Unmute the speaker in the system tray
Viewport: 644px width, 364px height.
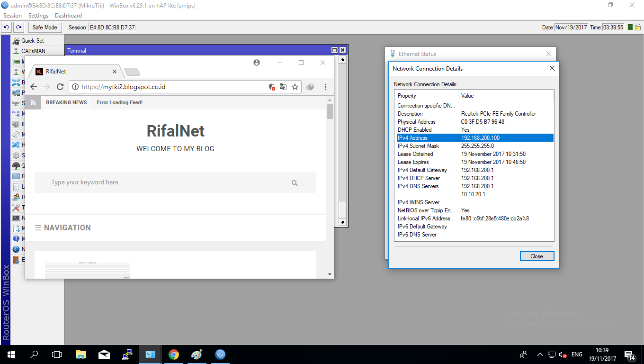tap(562, 355)
